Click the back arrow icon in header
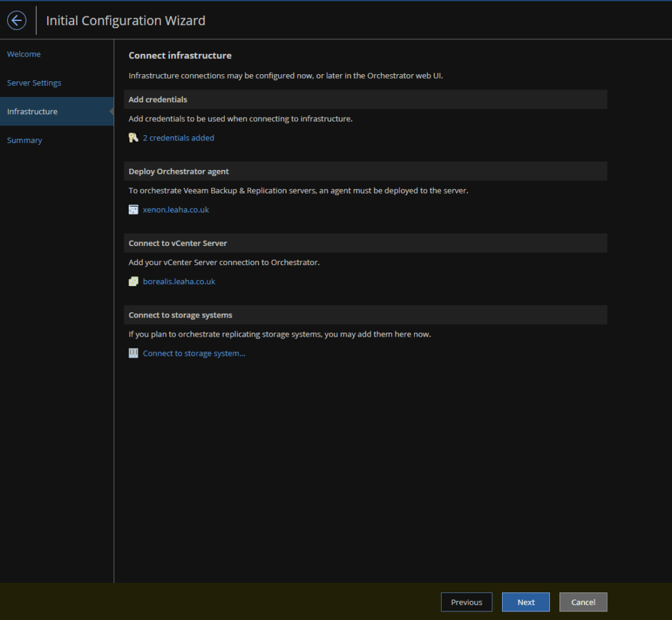Viewport: 672px width, 620px height. (x=16, y=20)
